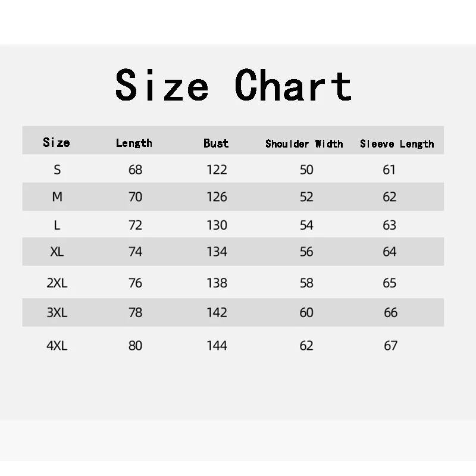
Task: Click the Sleeve Length column header
Action: click(x=397, y=143)
